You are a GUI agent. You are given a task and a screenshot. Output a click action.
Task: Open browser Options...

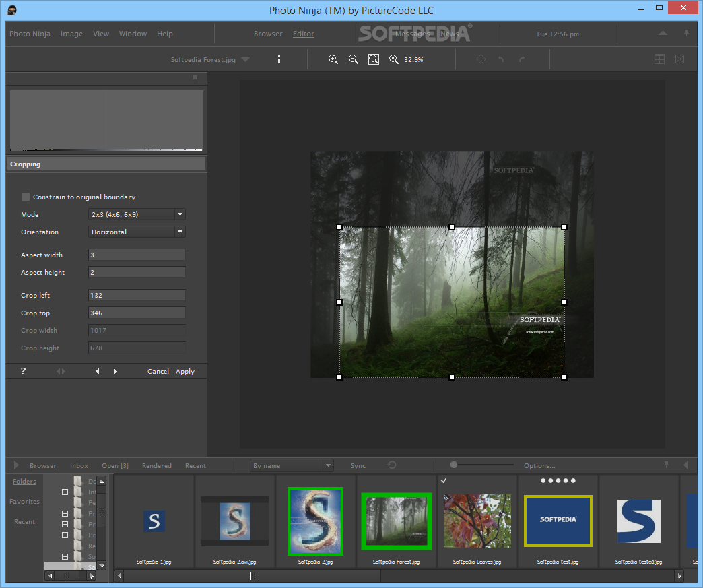coord(539,465)
